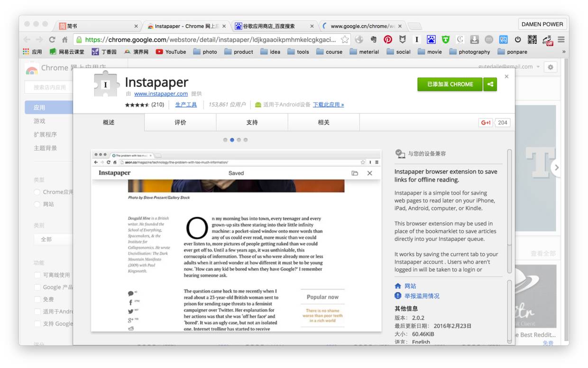The width and height of the screenshot is (588, 368).
Task: Open the product bookmarks folder
Action: 239,52
